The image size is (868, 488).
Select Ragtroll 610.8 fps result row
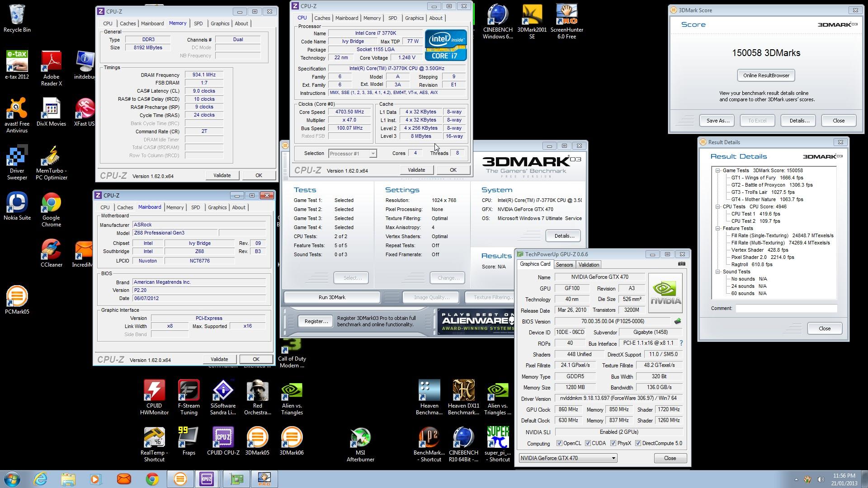pos(752,264)
